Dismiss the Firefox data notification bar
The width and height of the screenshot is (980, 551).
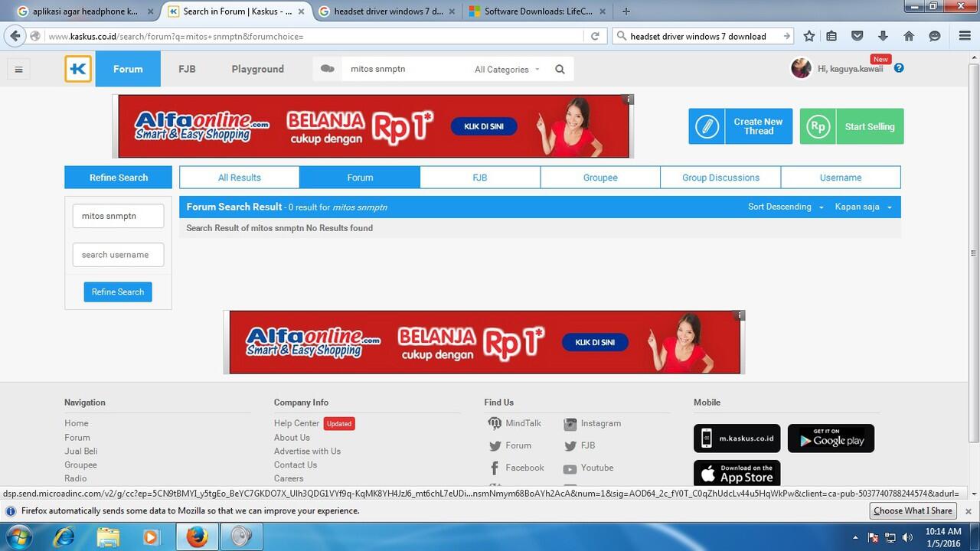click(968, 510)
